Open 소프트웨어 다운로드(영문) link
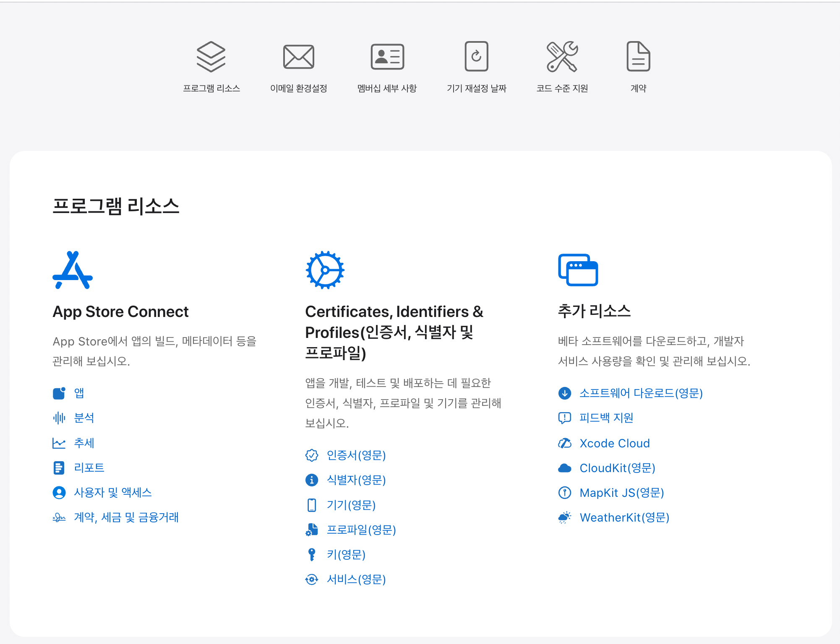 (641, 393)
